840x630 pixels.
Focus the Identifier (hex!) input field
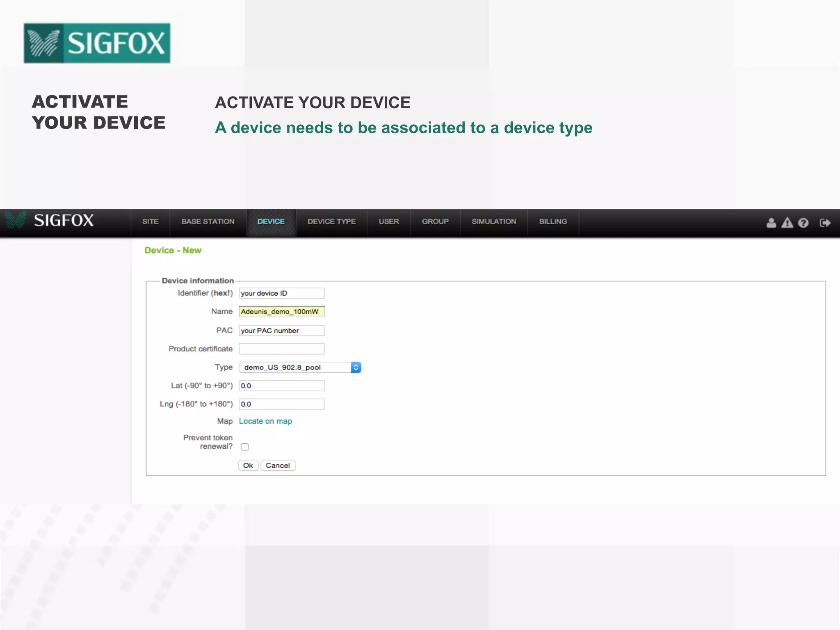(282, 293)
